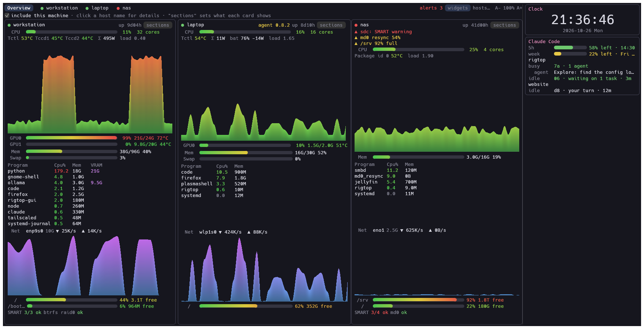Click the agent 0.8.2 label on laptop
The height and width of the screenshot is (329, 644).
coord(274,25)
